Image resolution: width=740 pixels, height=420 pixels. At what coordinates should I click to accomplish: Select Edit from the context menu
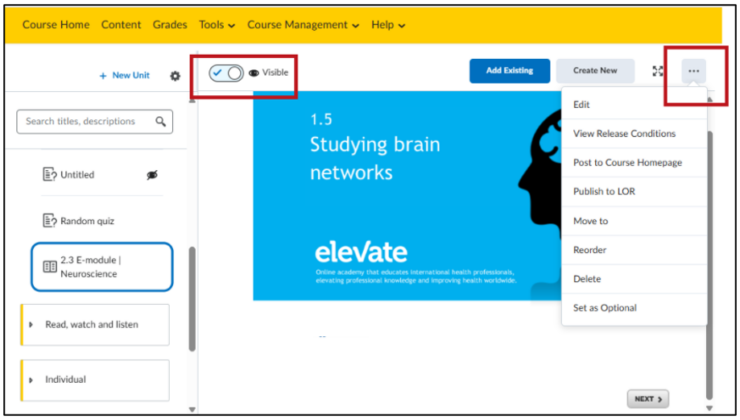point(581,105)
